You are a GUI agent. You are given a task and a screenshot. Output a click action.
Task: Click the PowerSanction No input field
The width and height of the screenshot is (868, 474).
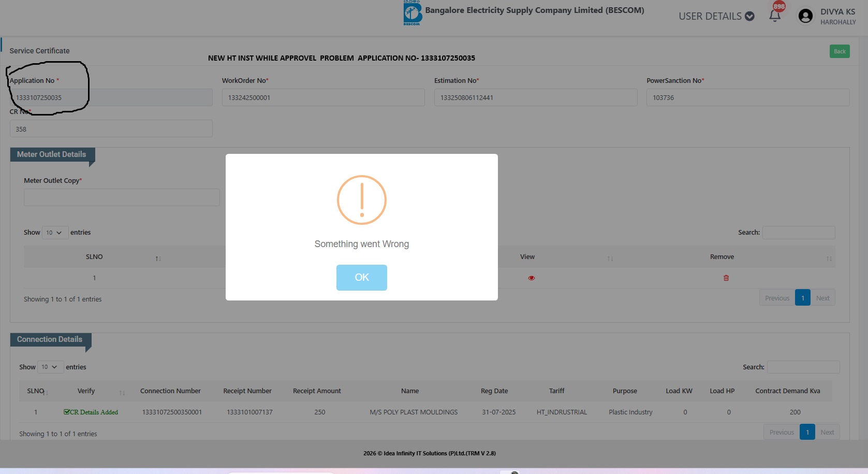[x=748, y=97]
